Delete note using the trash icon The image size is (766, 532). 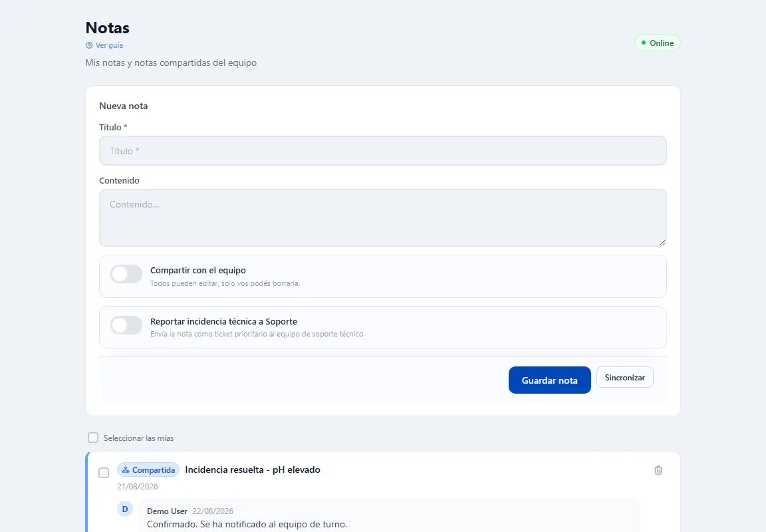coord(658,470)
